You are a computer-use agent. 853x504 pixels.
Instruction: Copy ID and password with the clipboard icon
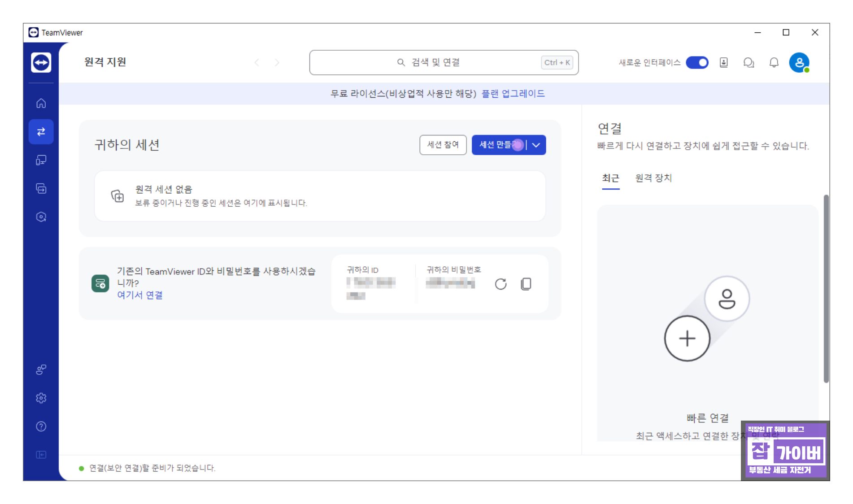click(526, 284)
